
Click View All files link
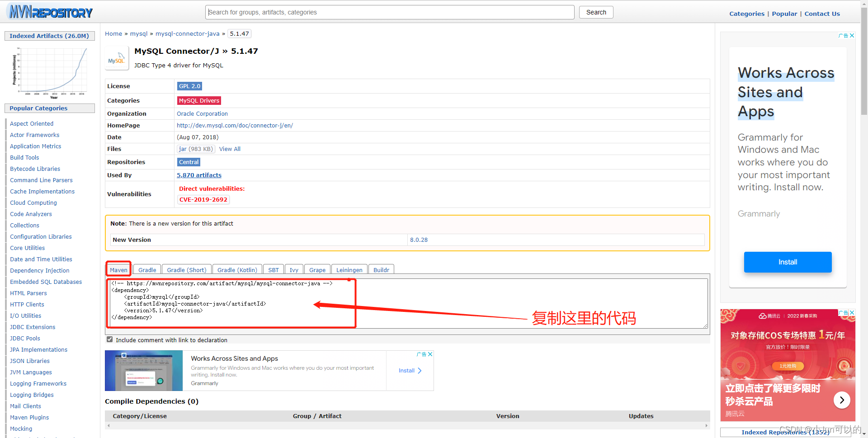click(230, 149)
